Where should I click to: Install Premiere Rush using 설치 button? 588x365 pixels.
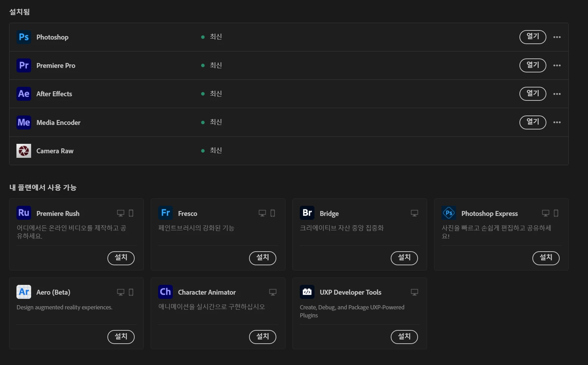click(121, 258)
